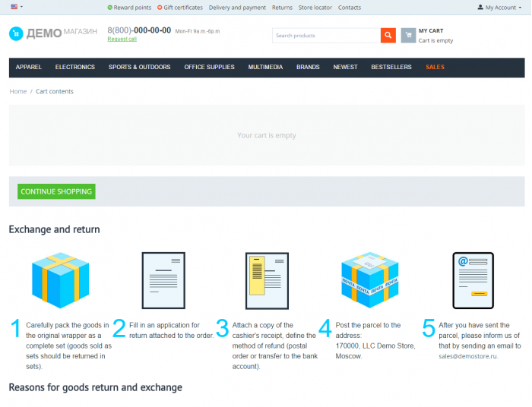The height and width of the screenshot is (407, 532).
Task: Click 'Cart contents' breadcrumb text
Action: [55, 91]
